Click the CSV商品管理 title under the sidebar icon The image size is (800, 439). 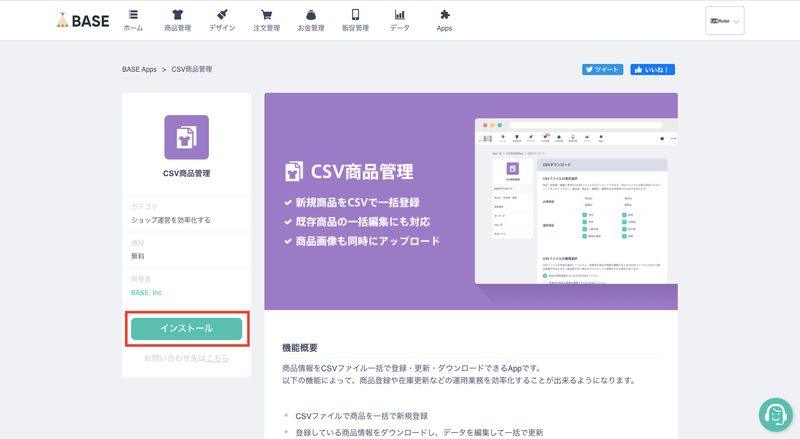click(187, 174)
